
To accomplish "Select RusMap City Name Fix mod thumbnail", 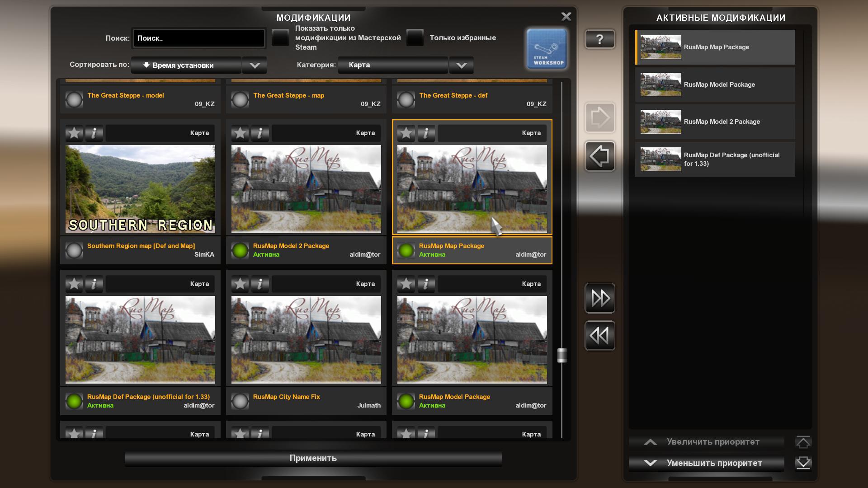I will click(306, 339).
